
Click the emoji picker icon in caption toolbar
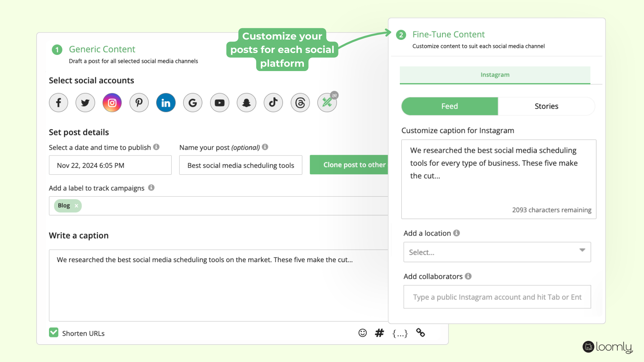coord(363,333)
